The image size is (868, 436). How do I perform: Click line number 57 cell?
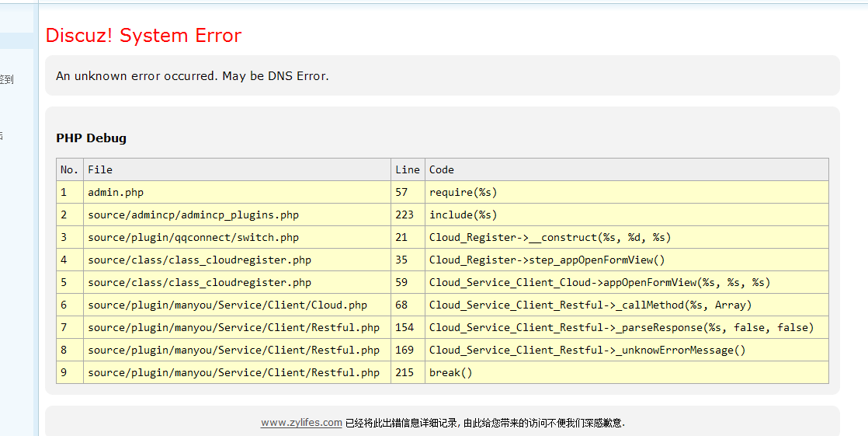point(408,192)
